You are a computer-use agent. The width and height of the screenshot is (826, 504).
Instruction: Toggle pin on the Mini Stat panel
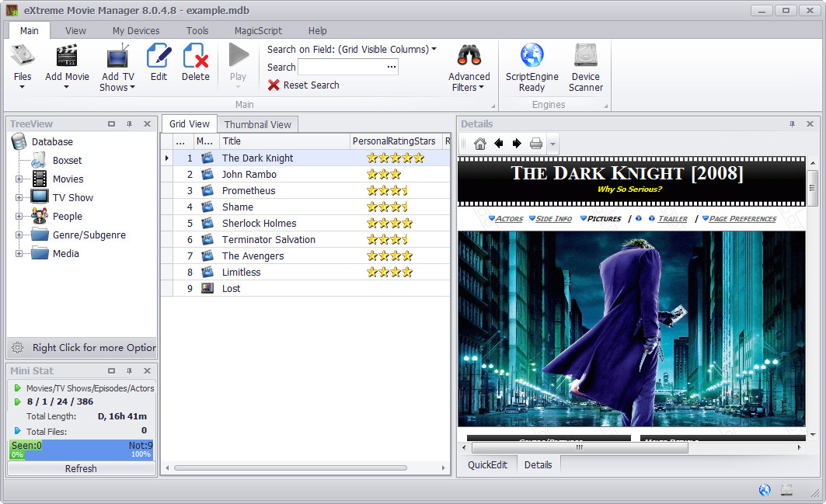click(x=130, y=372)
